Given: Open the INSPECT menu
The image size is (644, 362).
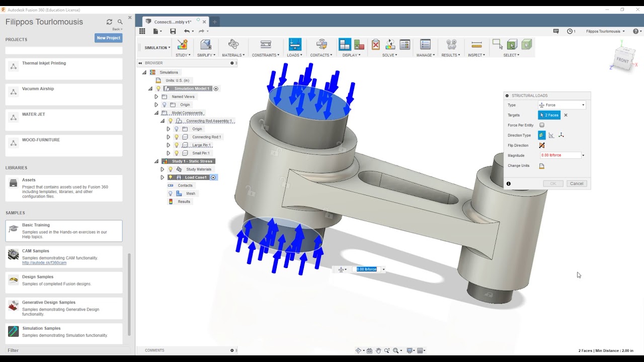Looking at the screenshot, I should coord(476,55).
